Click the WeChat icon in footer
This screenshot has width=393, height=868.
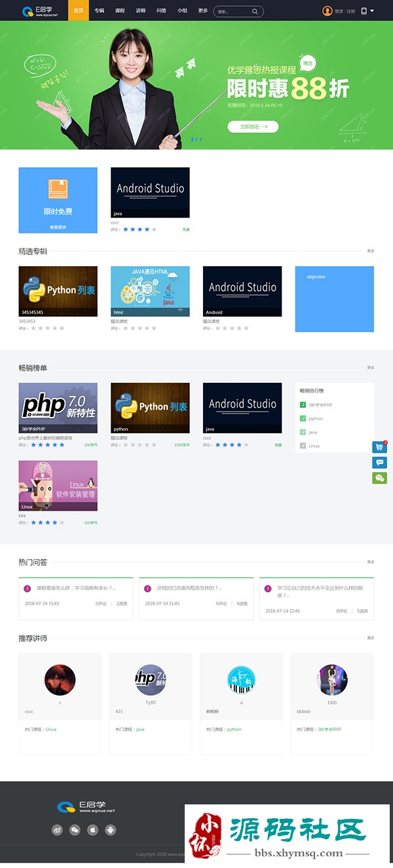(x=75, y=829)
